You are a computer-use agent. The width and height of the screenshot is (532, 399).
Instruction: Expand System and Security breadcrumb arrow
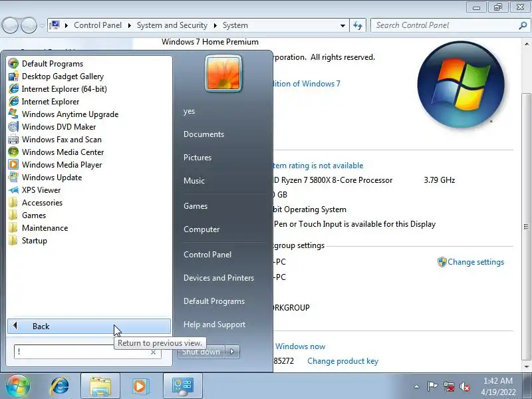point(215,25)
